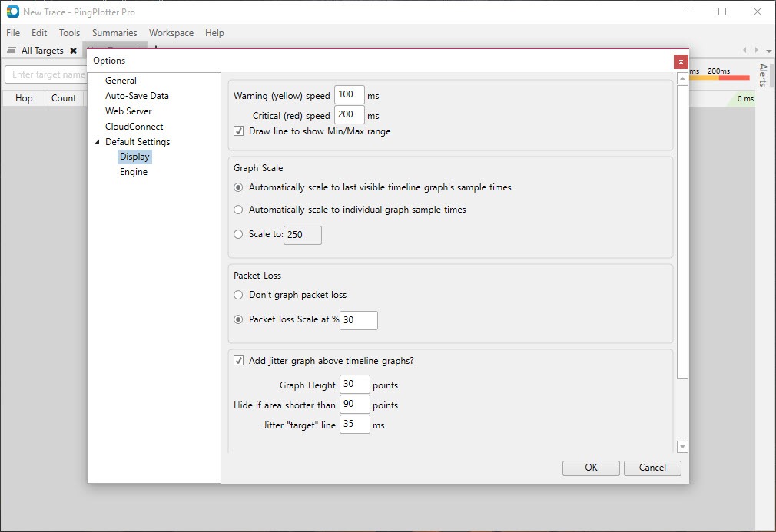Click the Scale to value field
The height and width of the screenshot is (532, 776).
pos(303,235)
